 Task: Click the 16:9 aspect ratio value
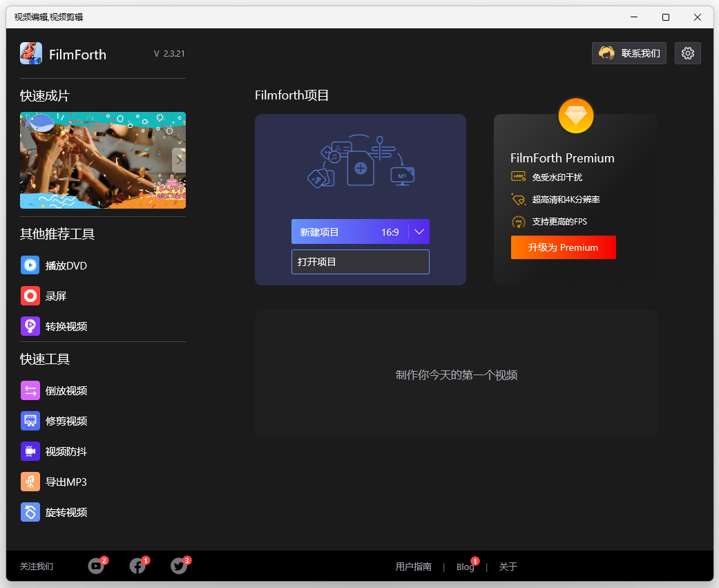click(x=390, y=232)
